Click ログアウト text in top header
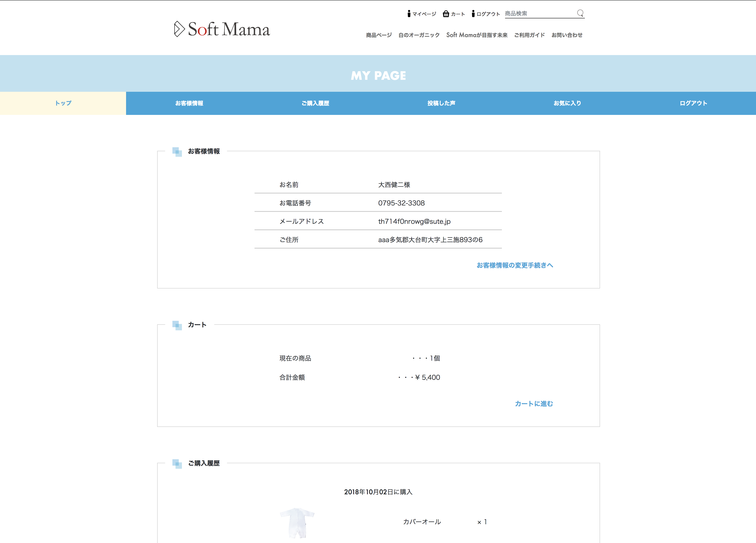756x543 pixels. coord(488,14)
